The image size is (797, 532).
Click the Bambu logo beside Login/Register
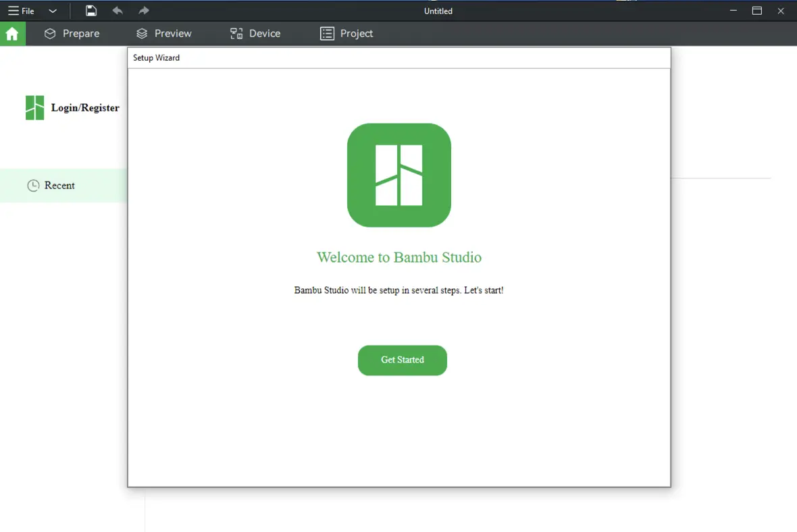pos(34,108)
